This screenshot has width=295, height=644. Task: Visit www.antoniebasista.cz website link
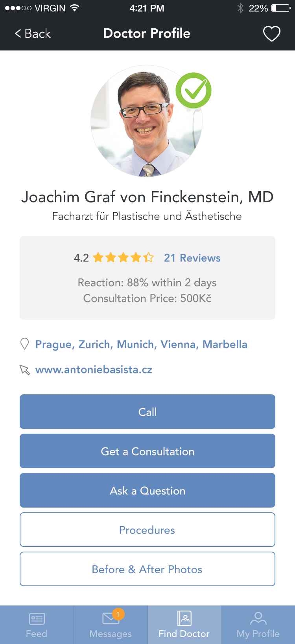[x=94, y=370]
